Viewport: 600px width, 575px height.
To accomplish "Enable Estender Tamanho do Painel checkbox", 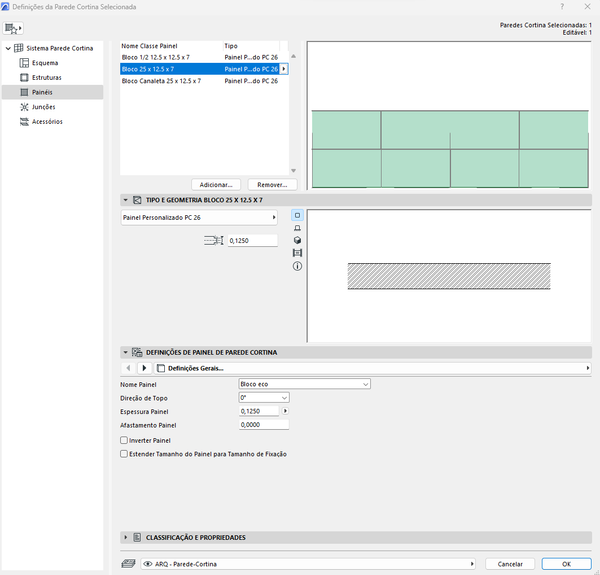I will [x=124, y=454].
